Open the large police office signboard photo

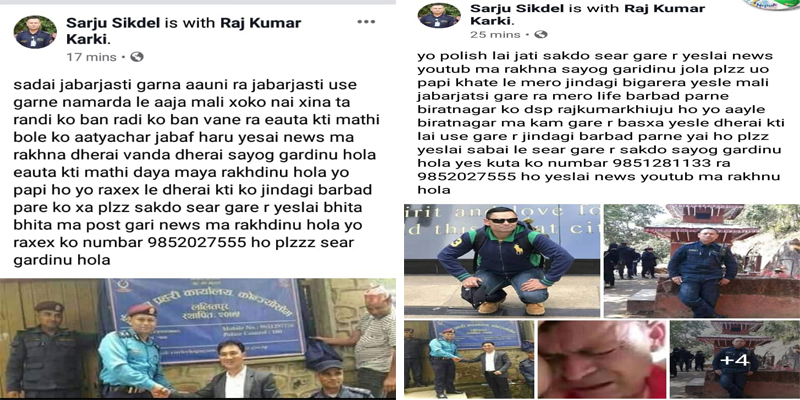pos(197,339)
